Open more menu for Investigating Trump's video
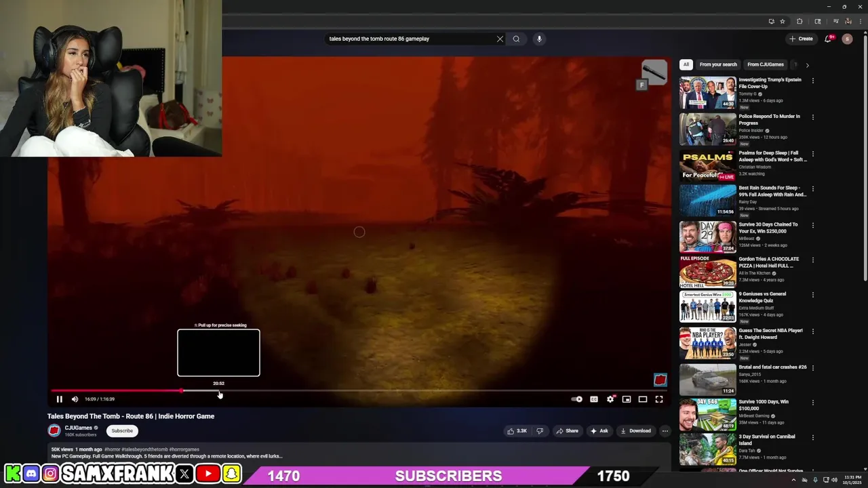 tap(812, 81)
